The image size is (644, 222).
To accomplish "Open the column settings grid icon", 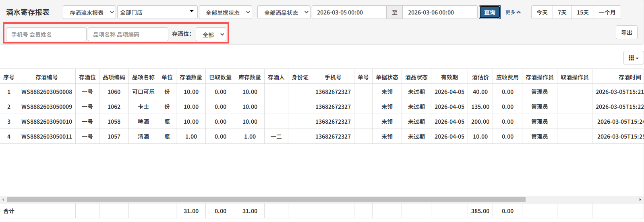I will pyautogui.click(x=633, y=58).
